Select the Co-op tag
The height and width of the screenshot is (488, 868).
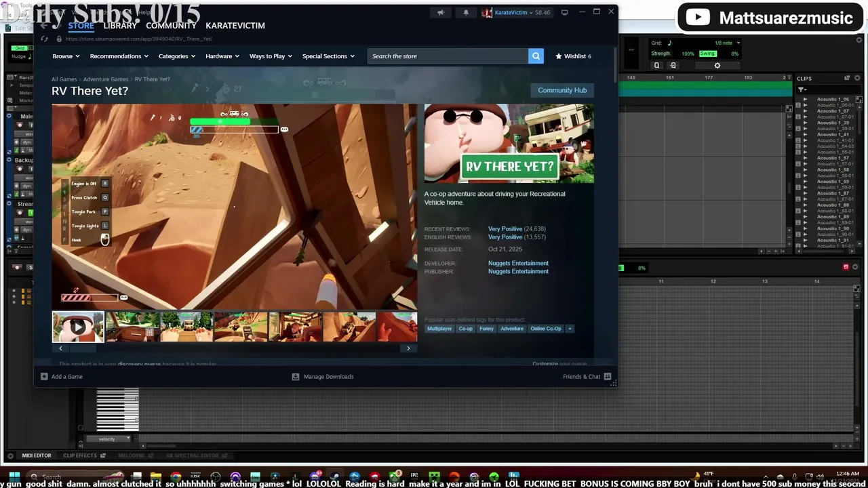click(465, 329)
